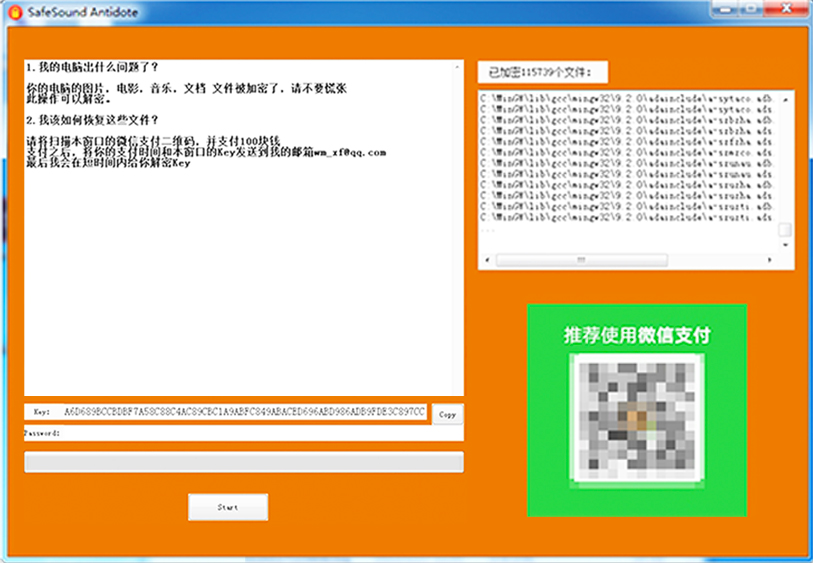Click the 'Key:' label
Screen dimensions: 813x563
coord(41,412)
